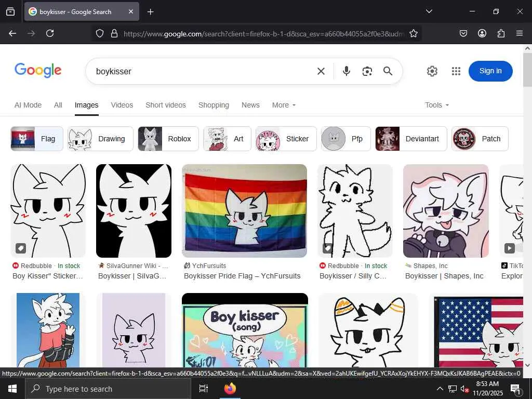Open a new tab with plus icon
The height and width of the screenshot is (399, 532).
[150, 12]
